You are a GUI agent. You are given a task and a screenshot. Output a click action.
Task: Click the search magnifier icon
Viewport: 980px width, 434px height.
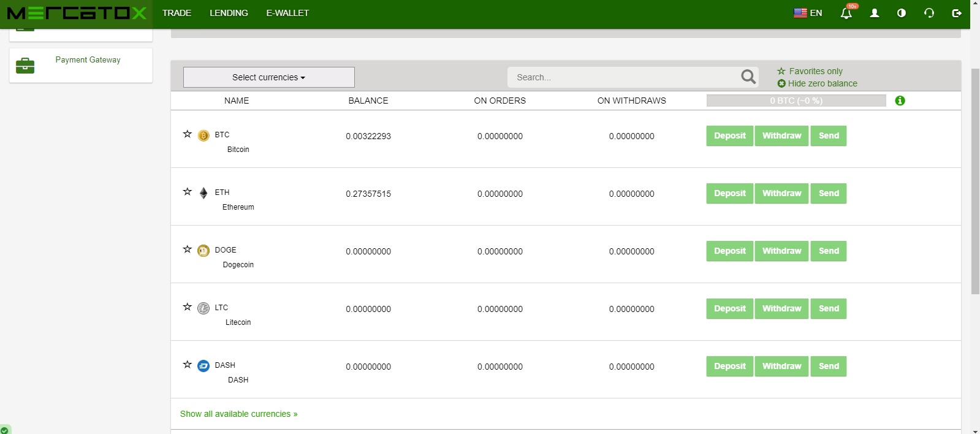point(748,77)
